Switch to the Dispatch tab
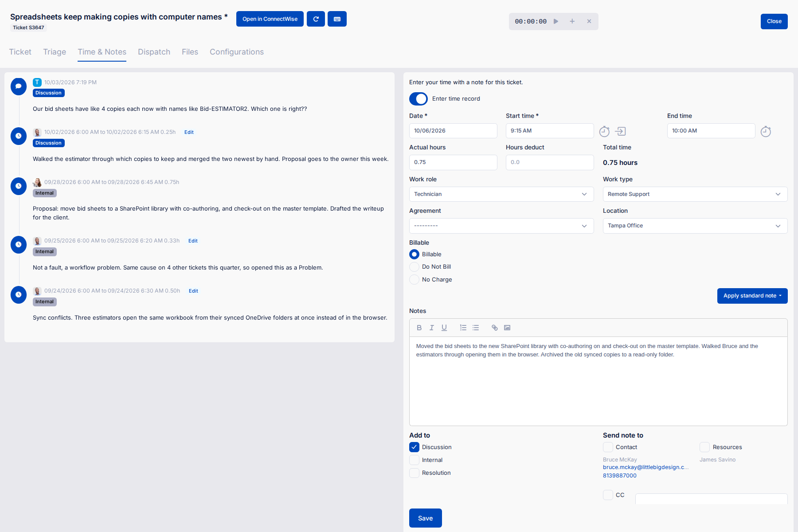 pos(154,52)
